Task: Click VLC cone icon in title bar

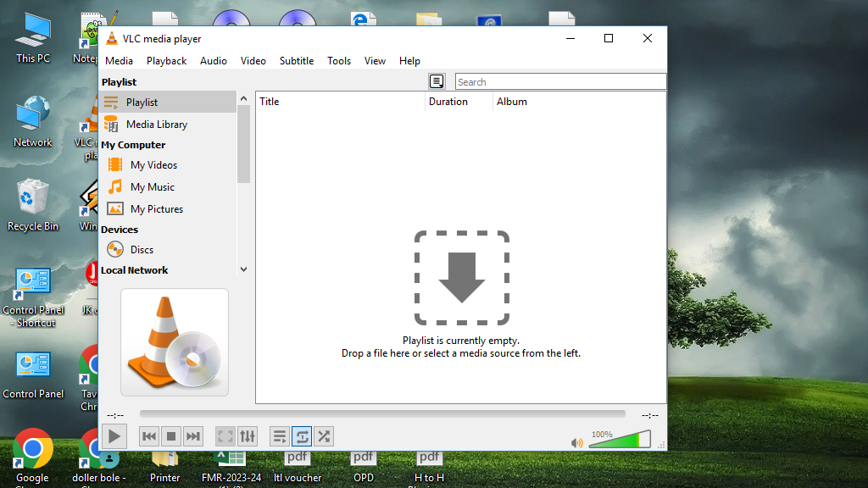Action: click(x=112, y=38)
